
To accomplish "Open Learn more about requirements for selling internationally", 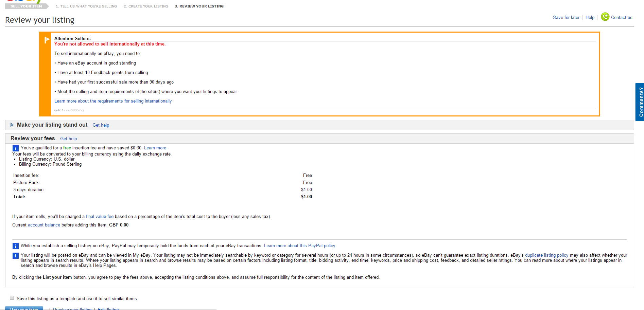I will coord(113,101).
